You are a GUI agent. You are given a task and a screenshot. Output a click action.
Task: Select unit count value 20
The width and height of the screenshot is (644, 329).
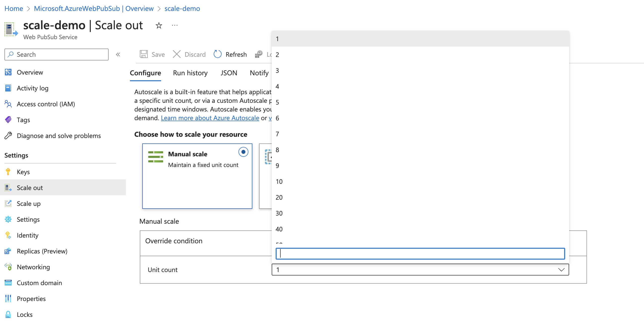click(279, 197)
